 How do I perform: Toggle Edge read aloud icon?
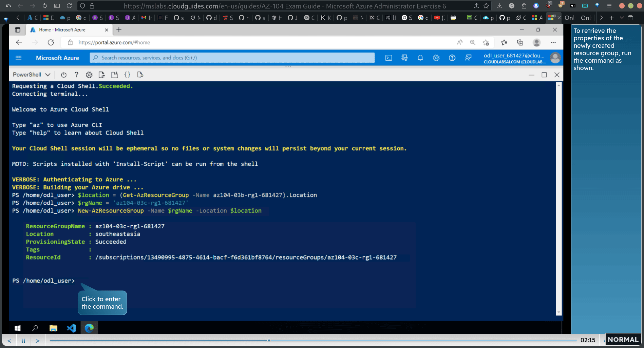[460, 42]
